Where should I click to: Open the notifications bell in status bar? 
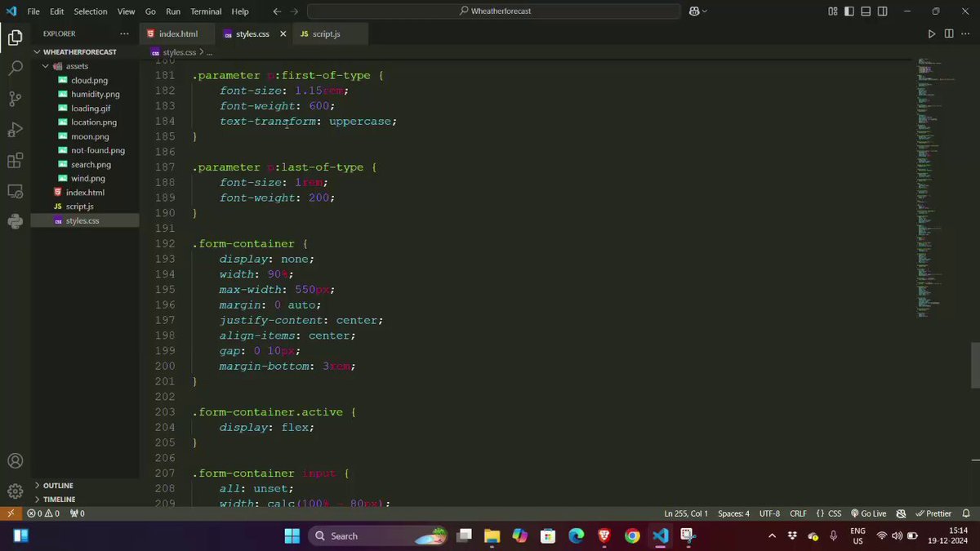tap(965, 513)
